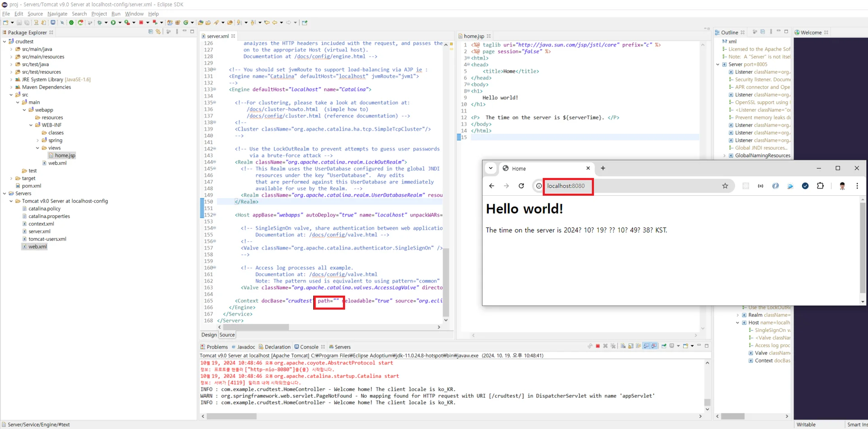Collapse All in Package Explorer toolbar
The image size is (868, 429).
(151, 32)
